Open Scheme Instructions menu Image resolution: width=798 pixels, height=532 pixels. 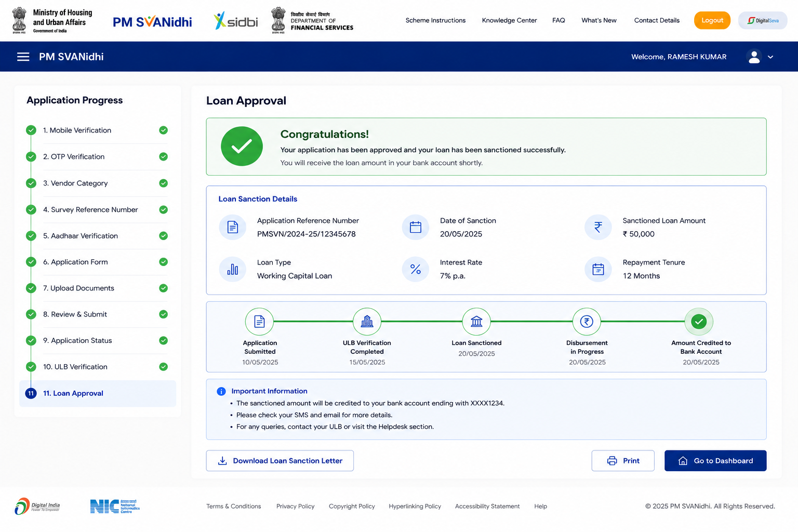435,20
